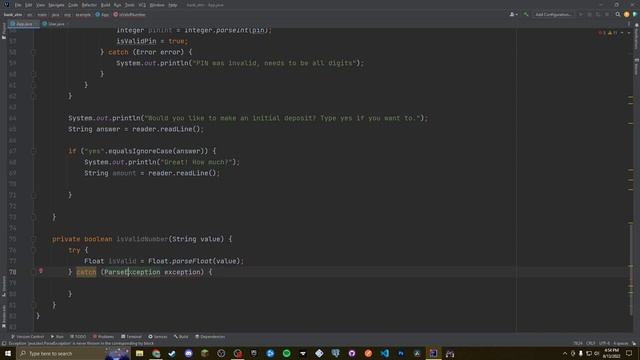Screen dimensions: 640x360
Task: Open the Help menu
Action: click(x=173, y=5)
